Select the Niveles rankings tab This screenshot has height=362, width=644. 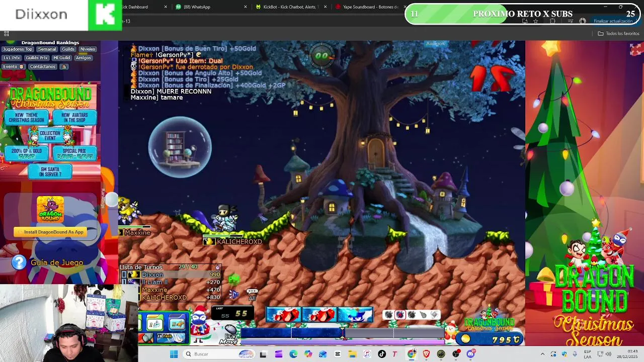click(88, 49)
